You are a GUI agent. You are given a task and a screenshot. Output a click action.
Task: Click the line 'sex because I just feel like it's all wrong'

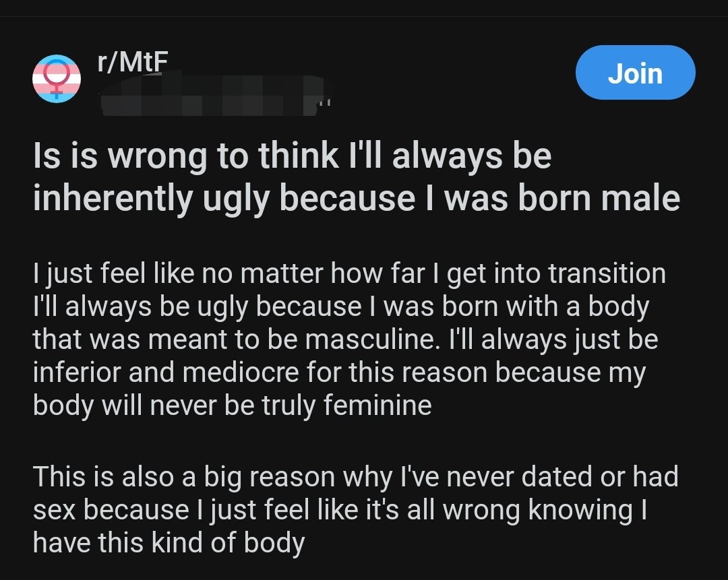[x=340, y=510]
